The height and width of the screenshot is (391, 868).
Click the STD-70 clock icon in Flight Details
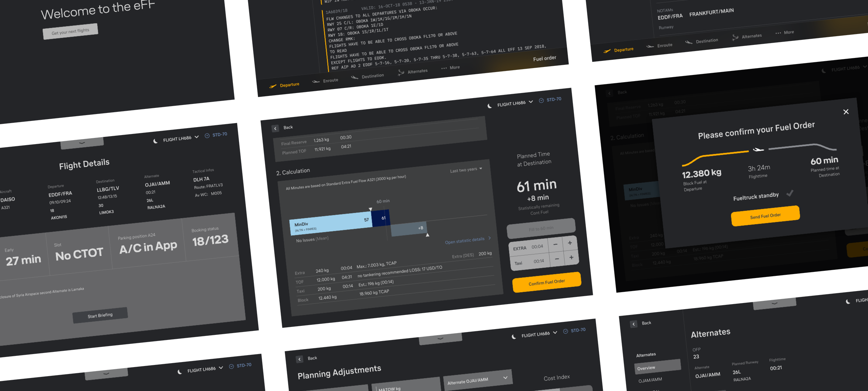[x=207, y=136]
